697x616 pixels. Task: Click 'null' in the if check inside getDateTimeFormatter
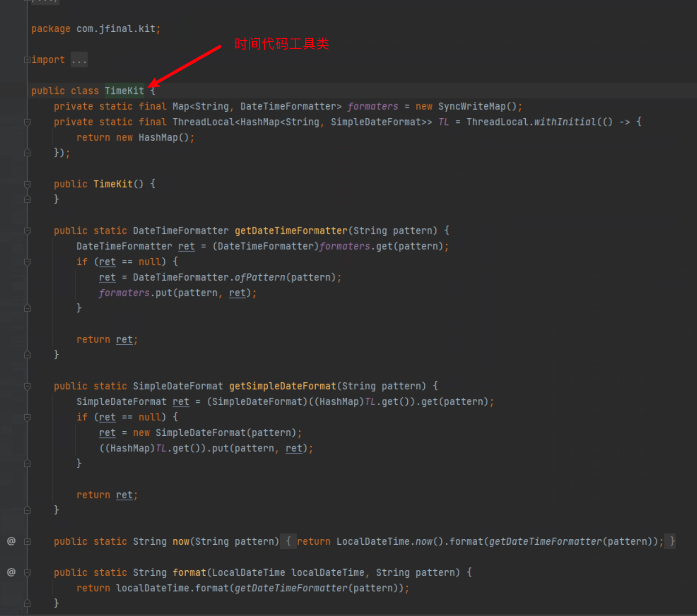149,262
